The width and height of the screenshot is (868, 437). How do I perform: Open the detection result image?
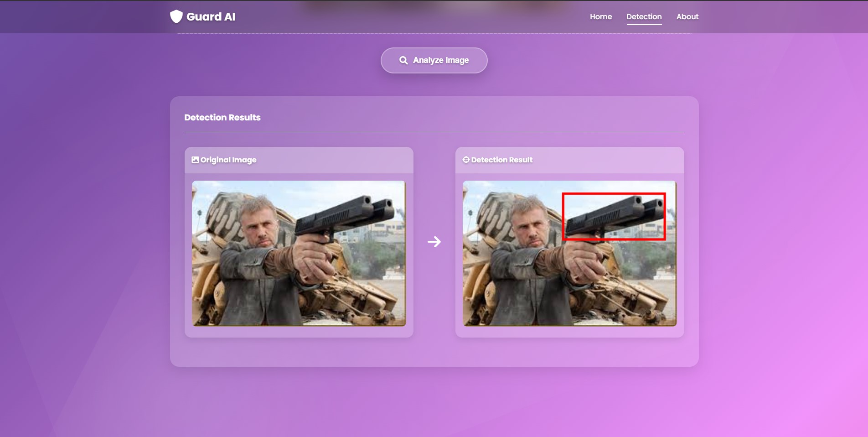[x=569, y=253]
